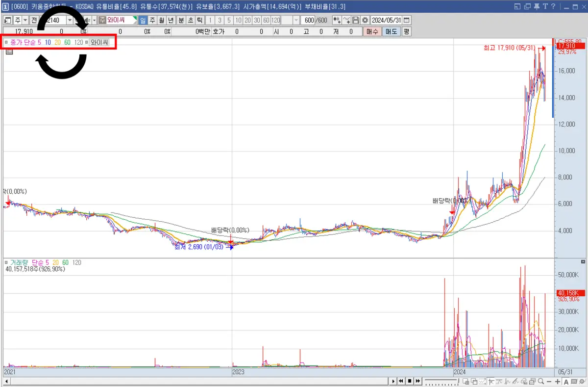Click the T font icon in title bar
The height and width of the screenshot is (387, 588).
click(545, 6)
